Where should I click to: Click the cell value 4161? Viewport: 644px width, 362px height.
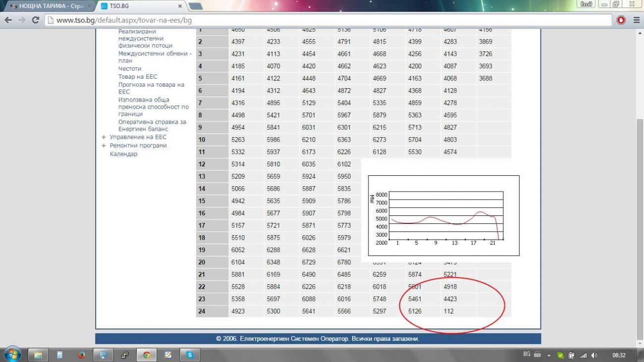point(238,78)
